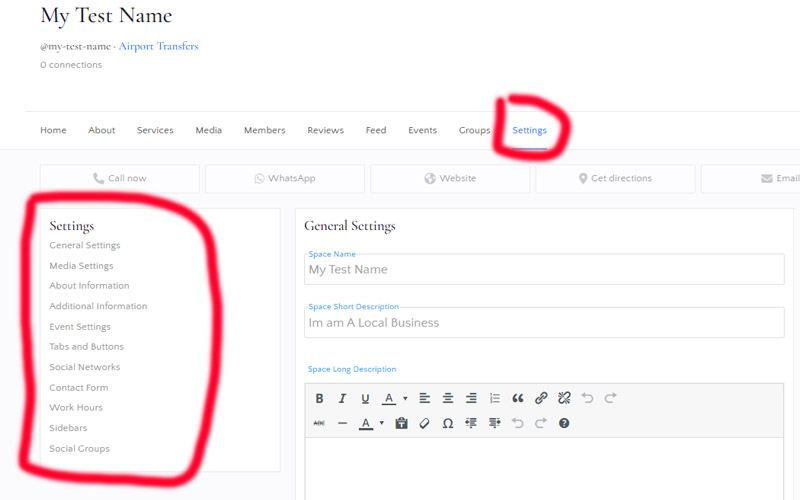Click the remove link (unlink) icon

click(564, 398)
